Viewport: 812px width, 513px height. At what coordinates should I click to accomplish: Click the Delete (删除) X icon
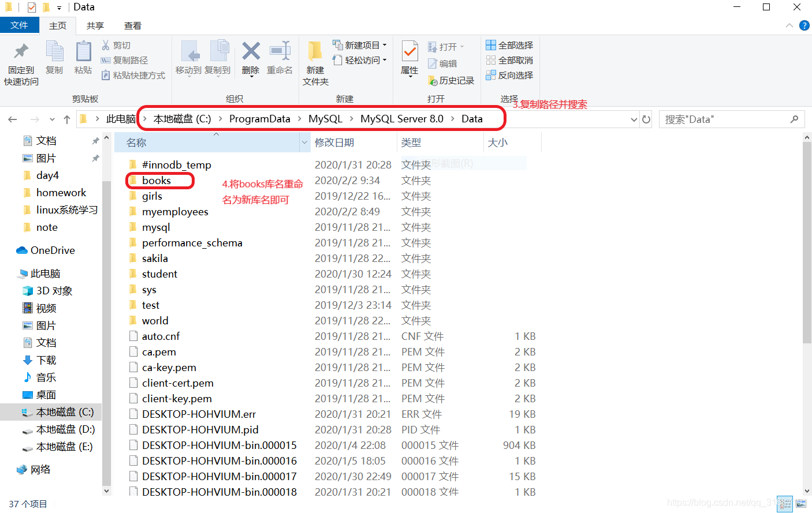(x=251, y=51)
